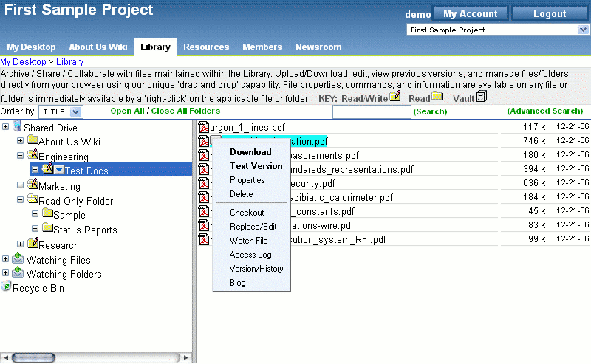Click the Watching Files envelope icon
This screenshot has height=364, width=591.
[18, 258]
